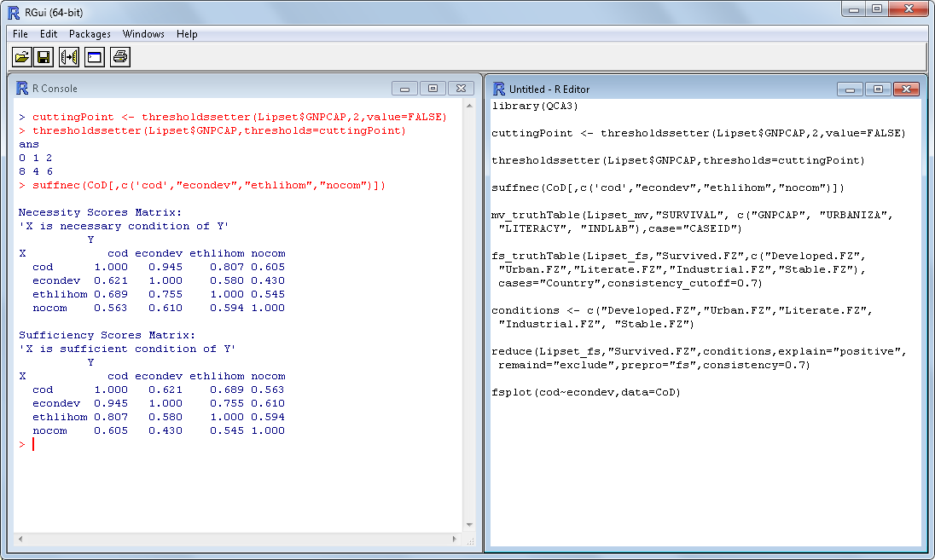Screen dimensions: 935x560
Task: Click the Return focus to Console icon
Action: [94, 57]
